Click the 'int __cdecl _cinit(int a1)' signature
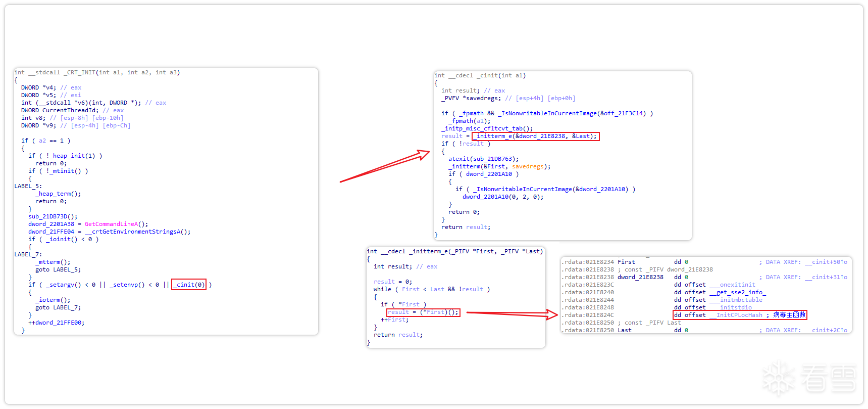868x409 pixels. (480, 75)
